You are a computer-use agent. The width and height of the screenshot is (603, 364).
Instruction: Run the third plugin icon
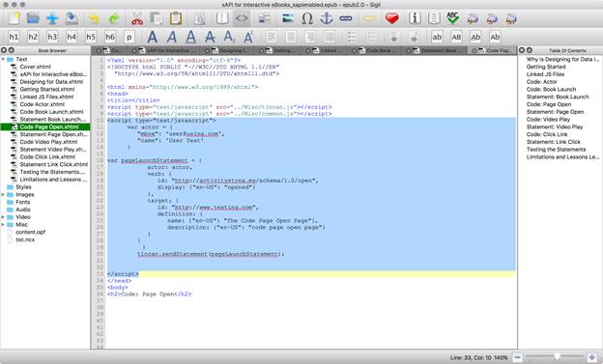[511, 19]
